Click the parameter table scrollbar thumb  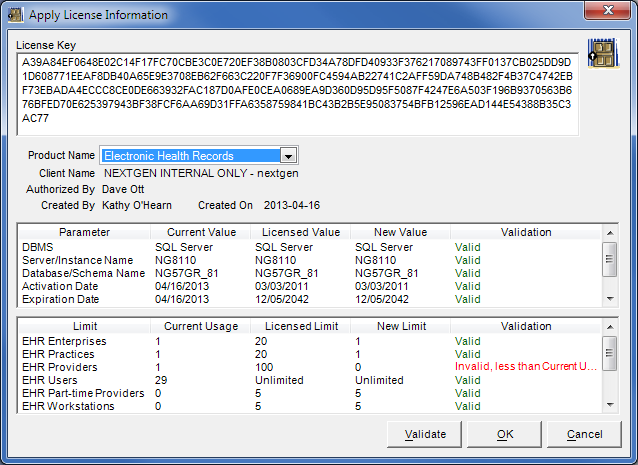[x=610, y=260]
